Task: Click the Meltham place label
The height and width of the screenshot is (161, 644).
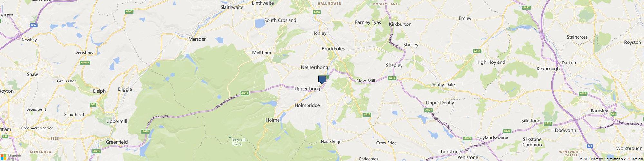Action: coord(261,52)
